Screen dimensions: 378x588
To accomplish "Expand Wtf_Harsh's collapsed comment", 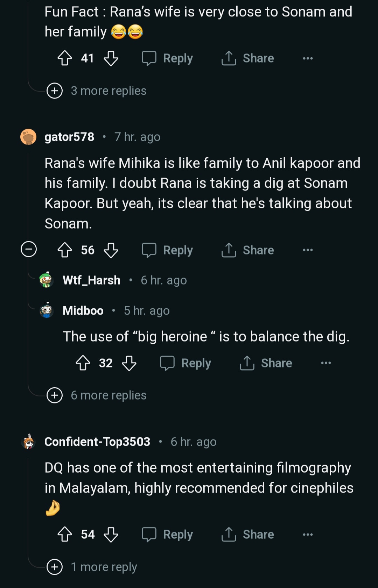I will click(91, 280).
